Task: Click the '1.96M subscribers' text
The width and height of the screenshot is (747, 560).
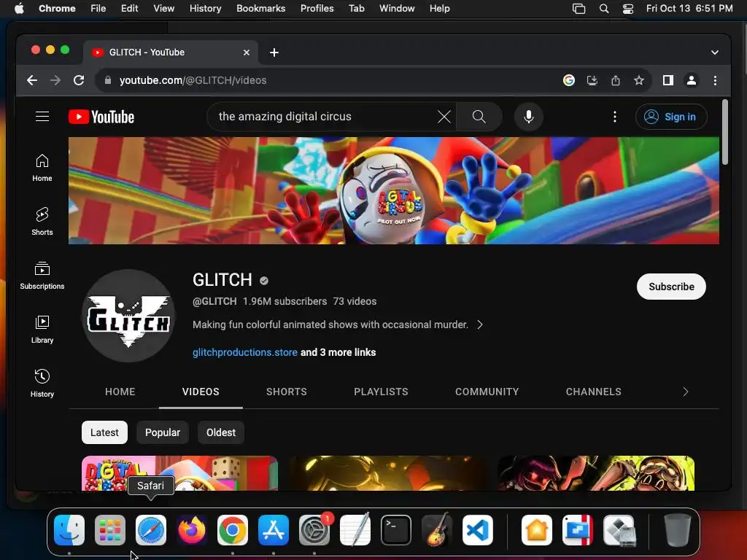Action: [x=285, y=301]
